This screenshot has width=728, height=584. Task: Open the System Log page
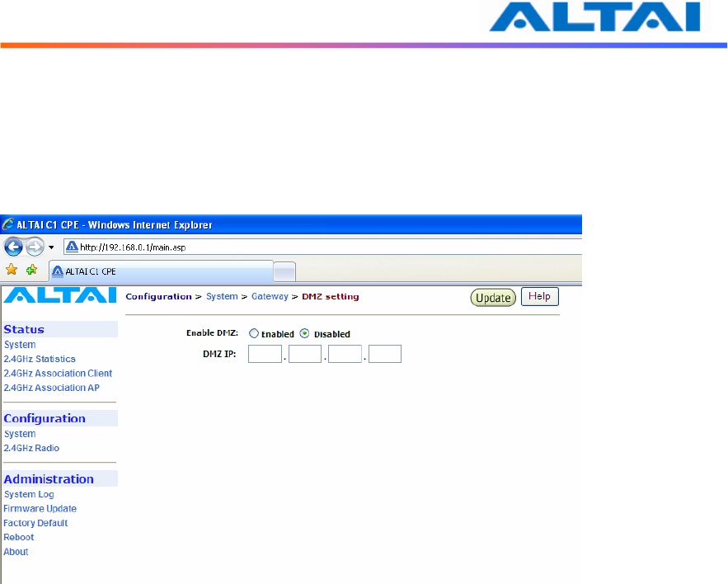tap(29, 494)
